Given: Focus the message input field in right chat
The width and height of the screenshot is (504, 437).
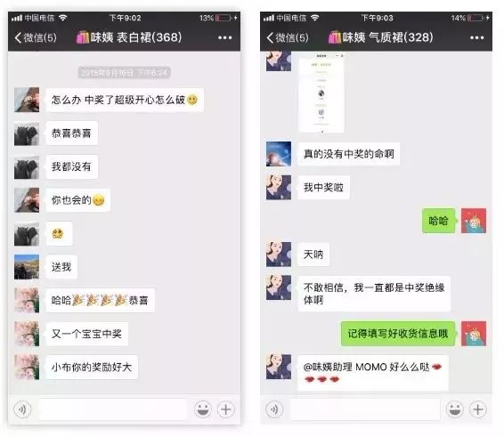Looking at the screenshot, I should (365, 409).
